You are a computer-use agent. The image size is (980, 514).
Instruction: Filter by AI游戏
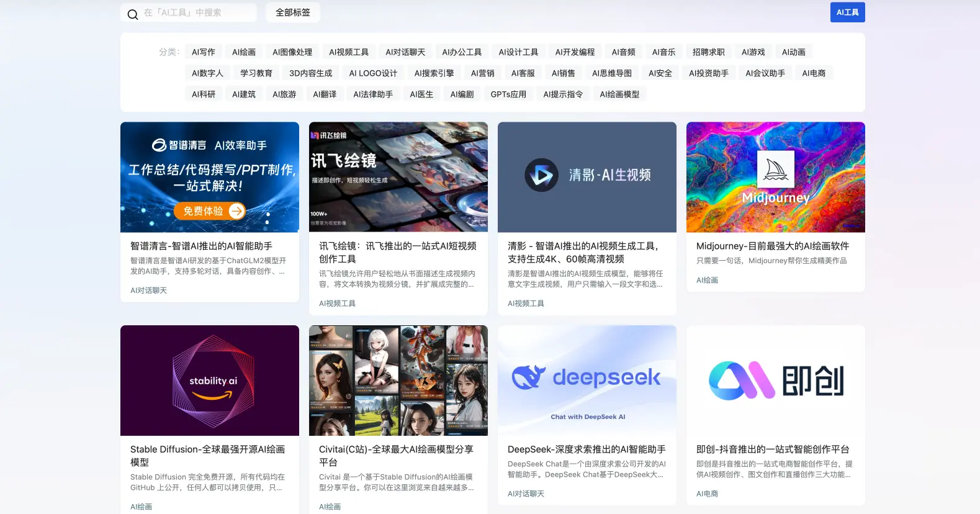pos(753,52)
